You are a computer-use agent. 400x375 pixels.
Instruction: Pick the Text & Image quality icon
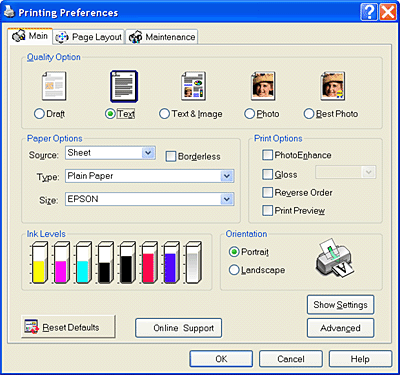tap(193, 86)
